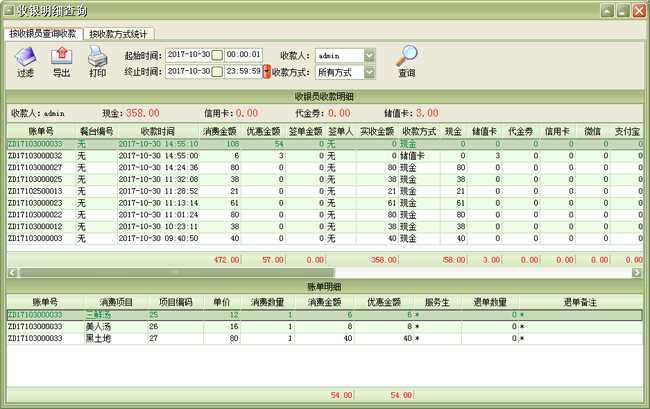The height and width of the screenshot is (409, 650).
Task: Click the 过滤 filter icon
Action: (25, 56)
